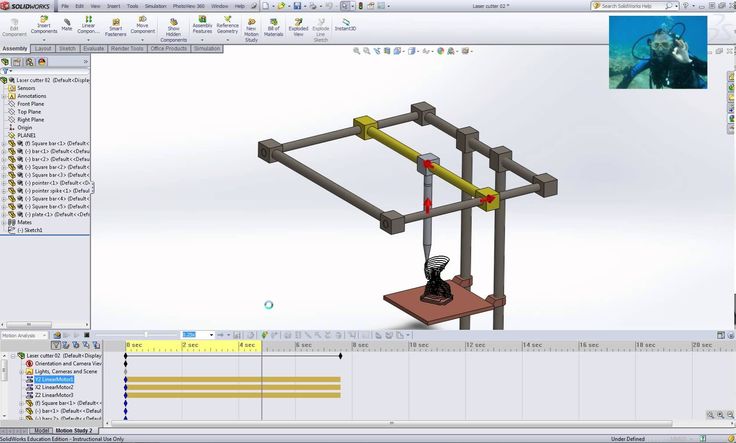736x443 pixels.
Task: Open Assembly Features tool
Action: pos(202,25)
